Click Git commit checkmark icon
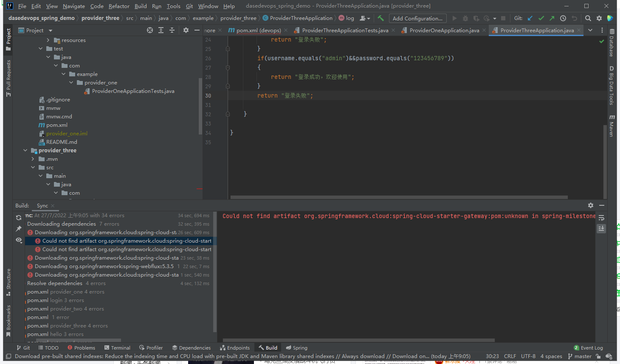 pyautogui.click(x=541, y=18)
